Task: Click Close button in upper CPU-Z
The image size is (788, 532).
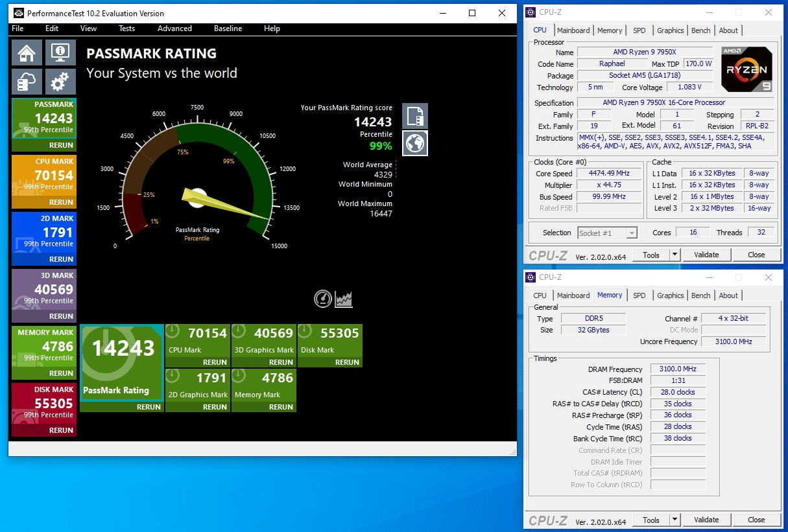Action: (756, 255)
